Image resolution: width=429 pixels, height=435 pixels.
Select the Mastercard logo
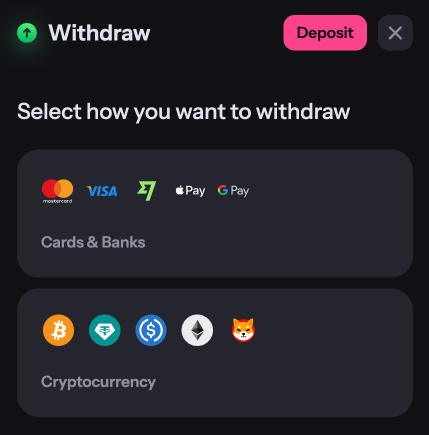(57, 191)
